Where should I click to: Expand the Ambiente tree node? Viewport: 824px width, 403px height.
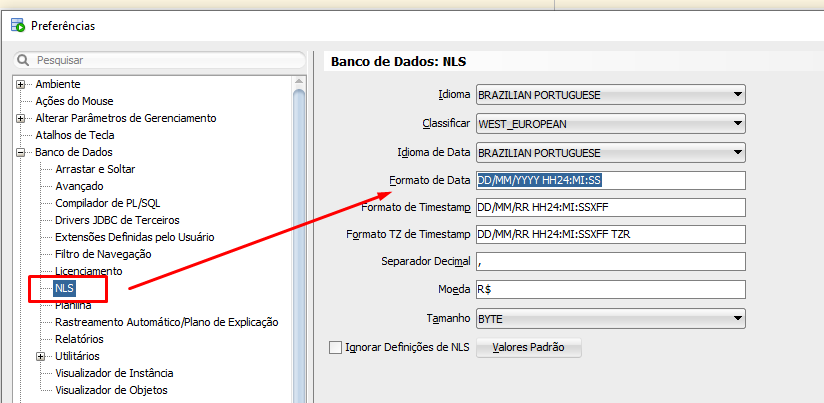pyautogui.click(x=20, y=84)
